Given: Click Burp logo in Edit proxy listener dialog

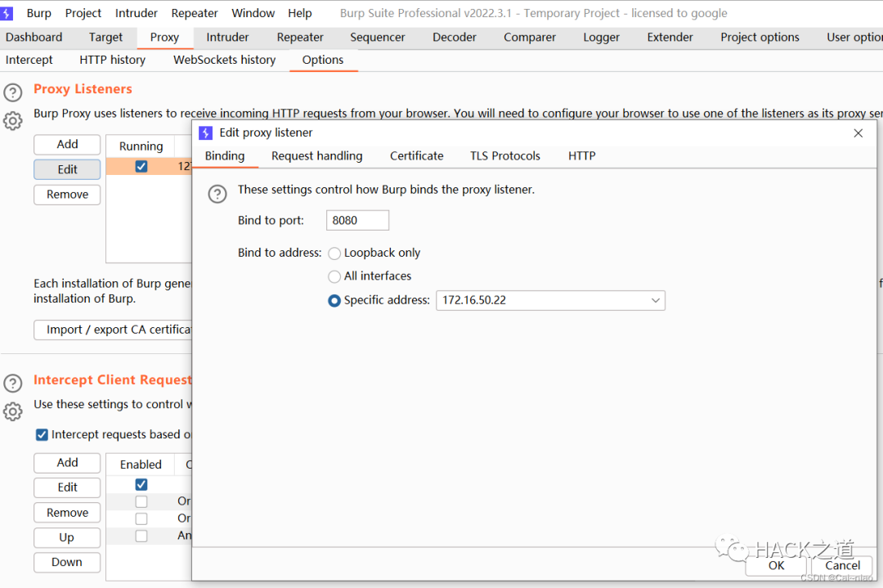Looking at the screenshot, I should point(205,133).
